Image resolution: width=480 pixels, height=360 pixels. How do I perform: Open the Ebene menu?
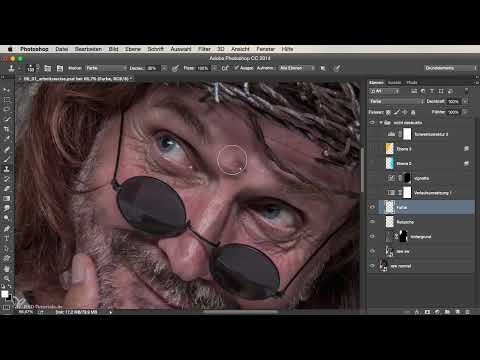point(133,49)
